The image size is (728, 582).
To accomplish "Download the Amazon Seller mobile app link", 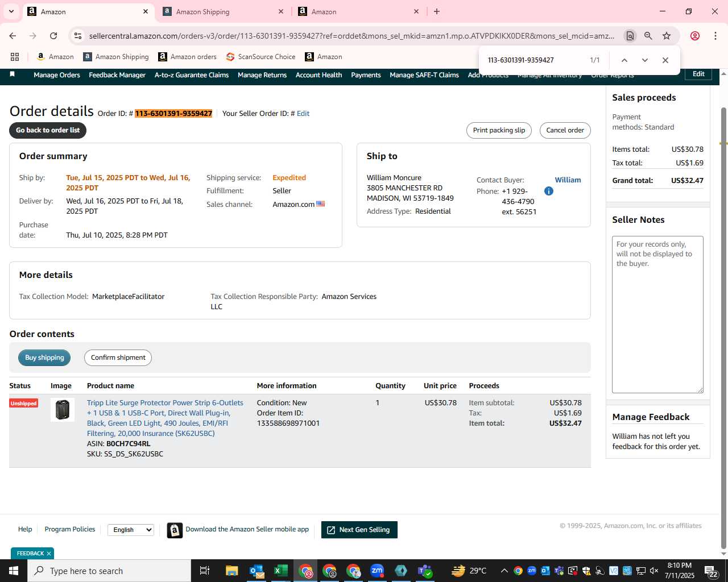I will point(247,529).
